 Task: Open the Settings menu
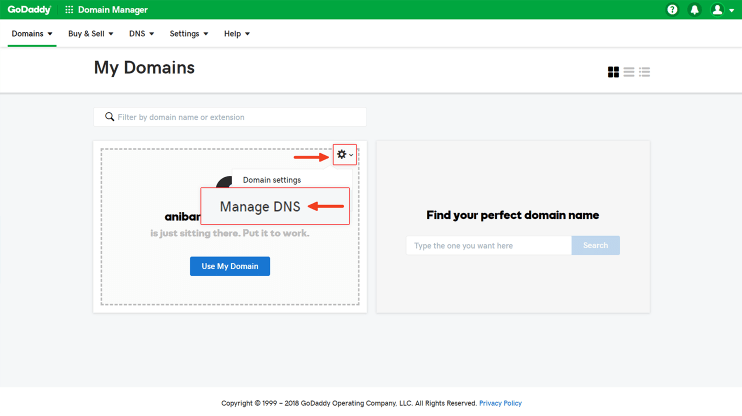(189, 34)
